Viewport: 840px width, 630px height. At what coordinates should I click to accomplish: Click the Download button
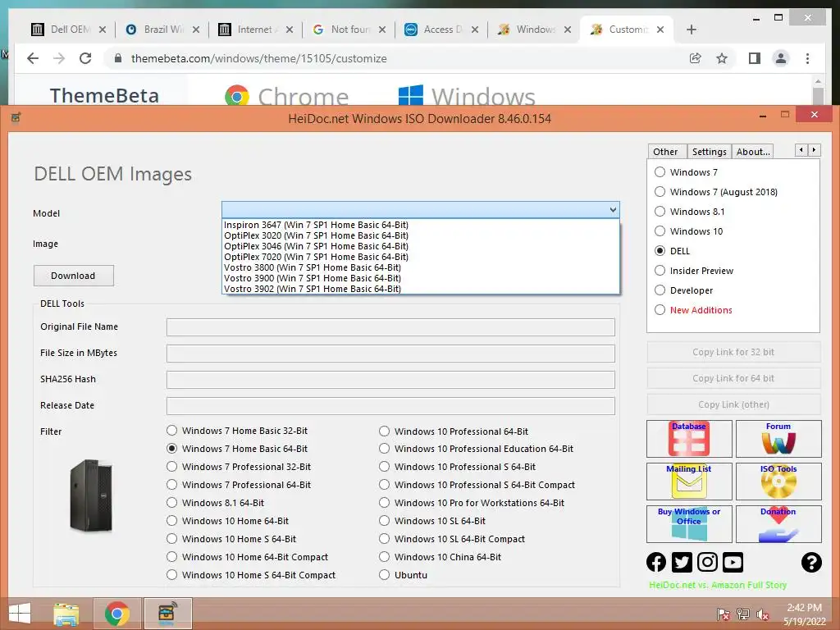pyautogui.click(x=73, y=276)
